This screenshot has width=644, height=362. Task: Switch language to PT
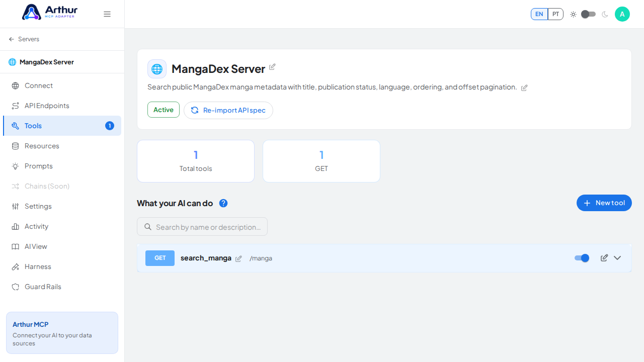coord(555,14)
